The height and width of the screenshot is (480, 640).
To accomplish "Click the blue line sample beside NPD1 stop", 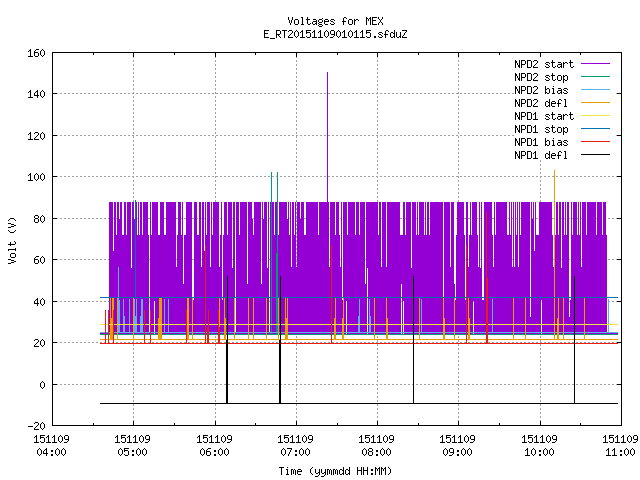I will click(595, 129).
